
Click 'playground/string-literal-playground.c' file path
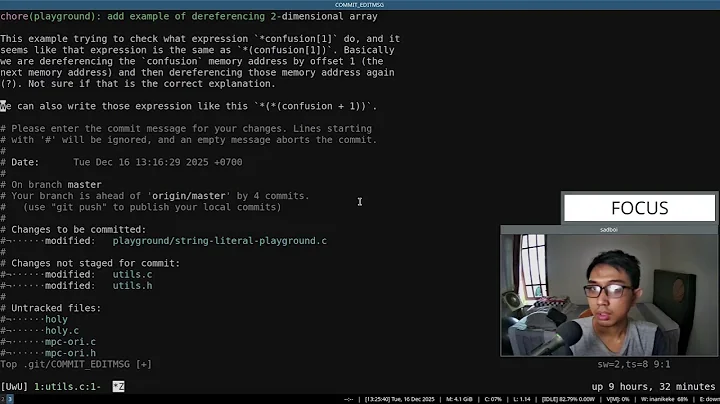click(x=220, y=241)
